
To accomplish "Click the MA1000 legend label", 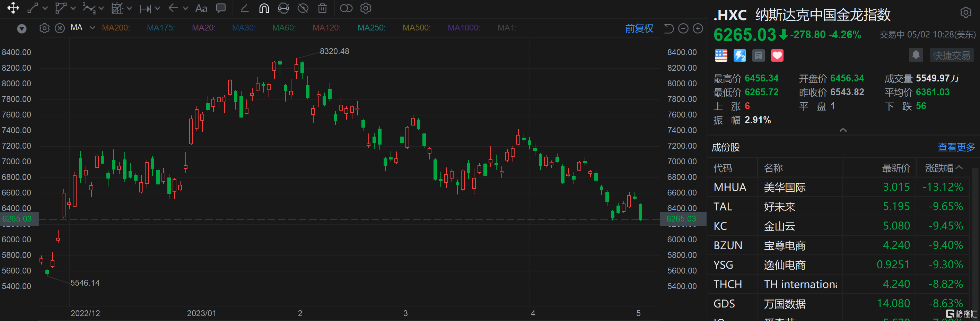I will (x=464, y=28).
